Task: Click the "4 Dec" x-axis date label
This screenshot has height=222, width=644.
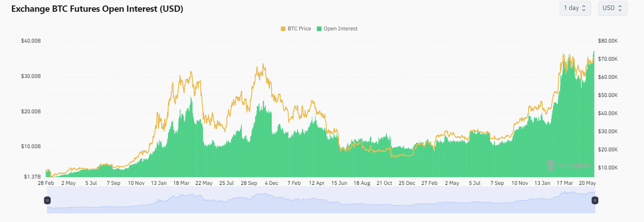Action: (x=271, y=183)
